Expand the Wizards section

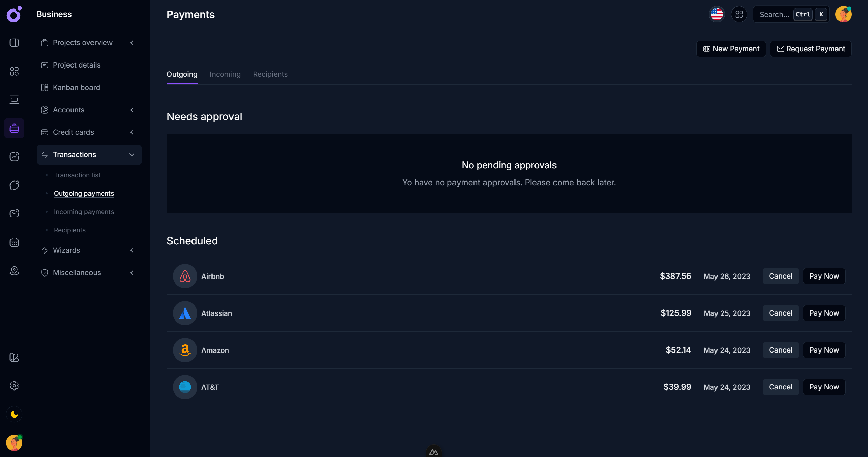pos(132,250)
